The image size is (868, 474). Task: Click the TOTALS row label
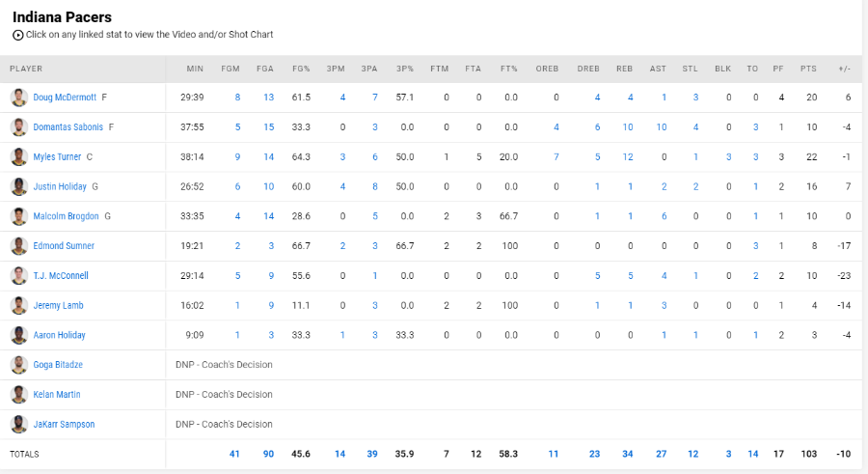point(24,454)
